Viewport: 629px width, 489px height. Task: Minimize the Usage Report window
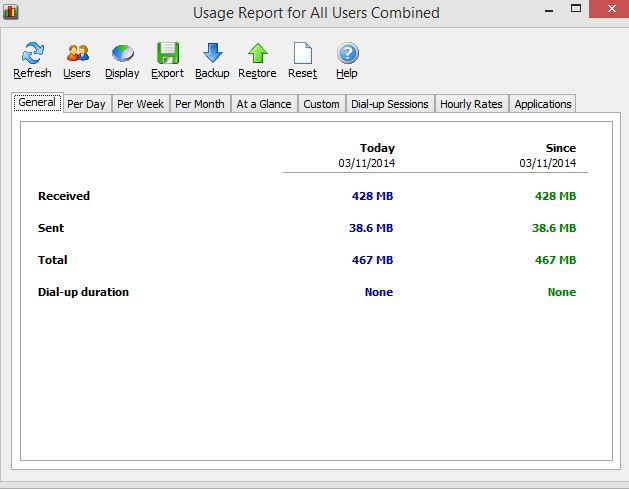(549, 10)
